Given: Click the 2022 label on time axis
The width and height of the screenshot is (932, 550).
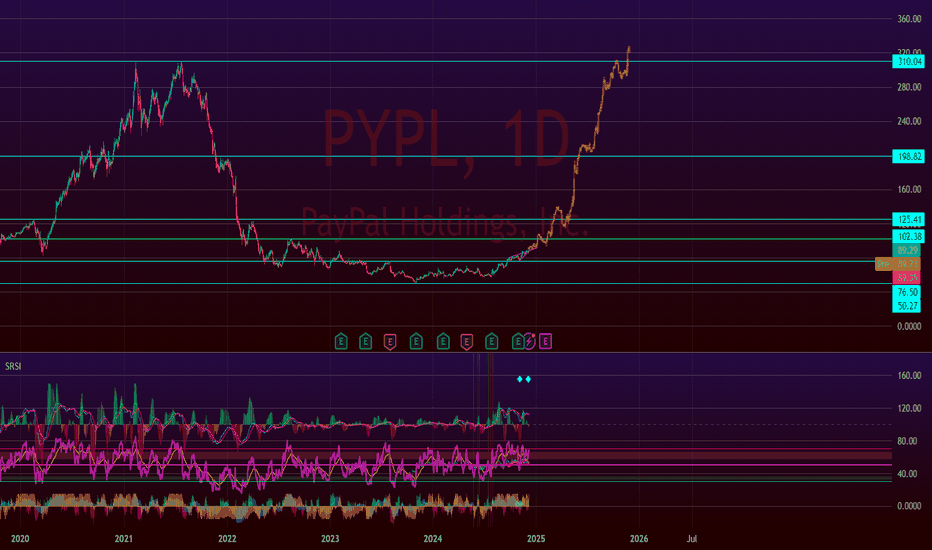Looking at the screenshot, I should (227, 539).
